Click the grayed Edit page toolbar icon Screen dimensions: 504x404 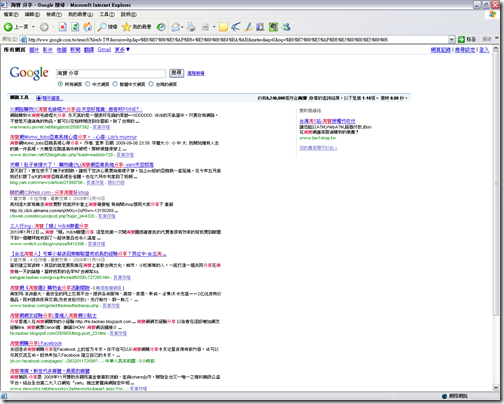pos(205,27)
